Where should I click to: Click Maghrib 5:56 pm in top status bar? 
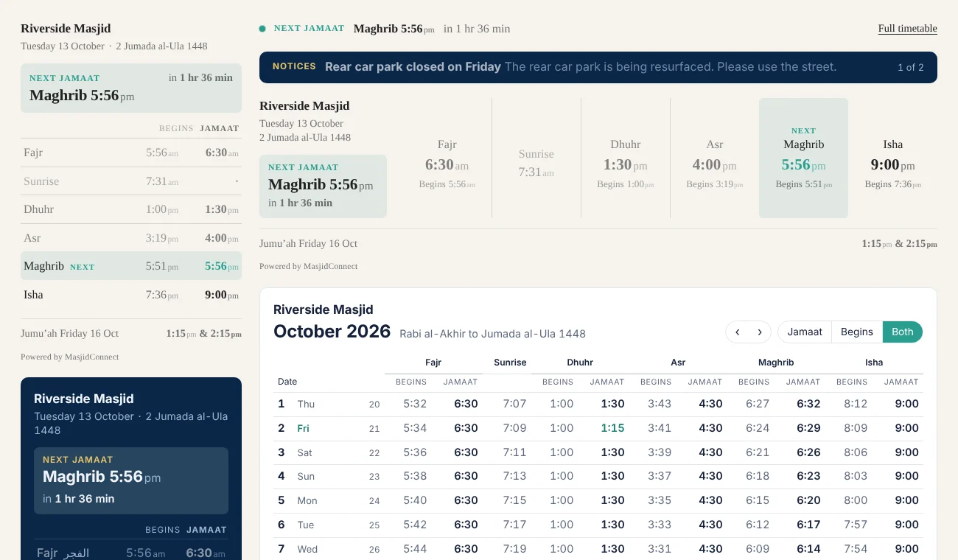pos(394,29)
